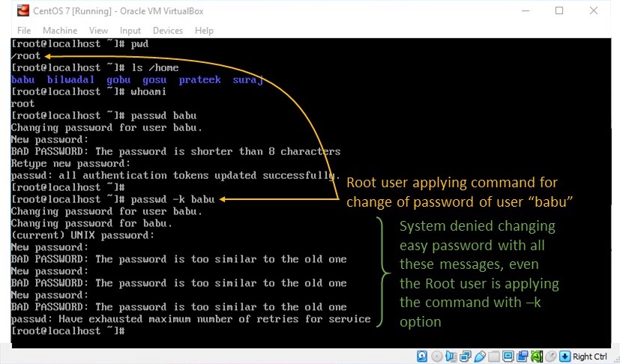Open the Machine menu
The height and width of the screenshot is (364, 620).
60,31
